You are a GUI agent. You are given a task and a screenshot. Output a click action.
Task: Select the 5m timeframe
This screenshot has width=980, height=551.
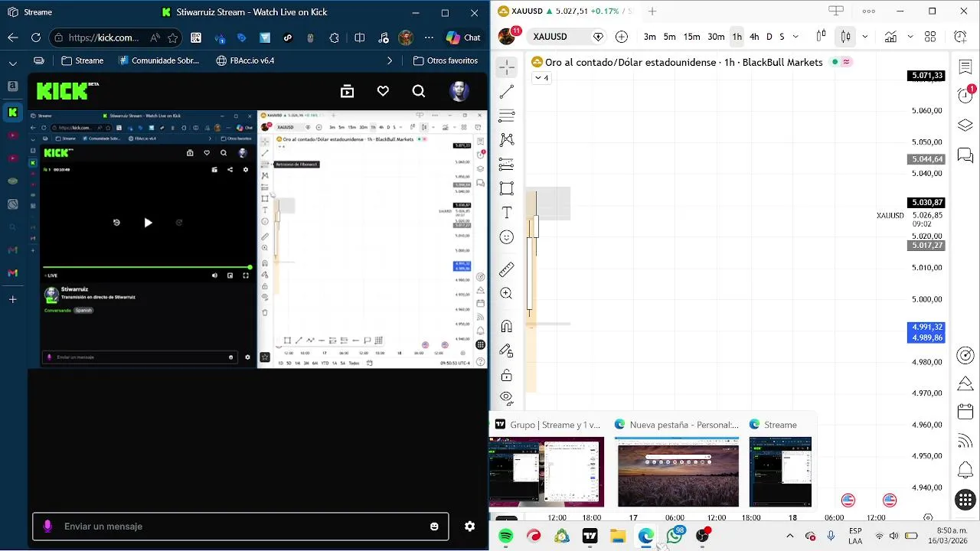[669, 37]
